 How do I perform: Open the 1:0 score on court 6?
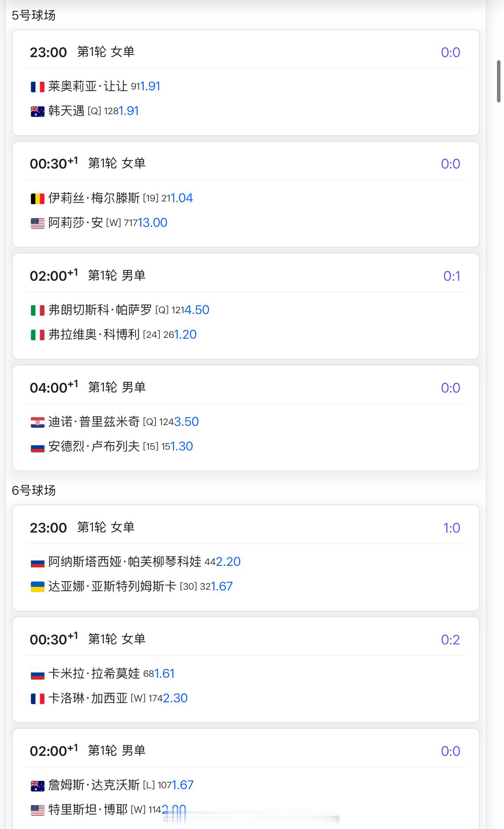point(452,528)
